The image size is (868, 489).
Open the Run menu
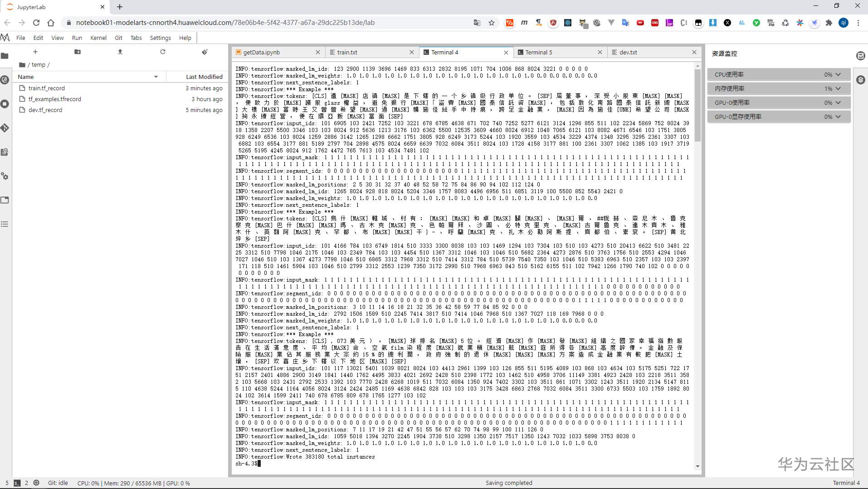pyautogui.click(x=77, y=38)
